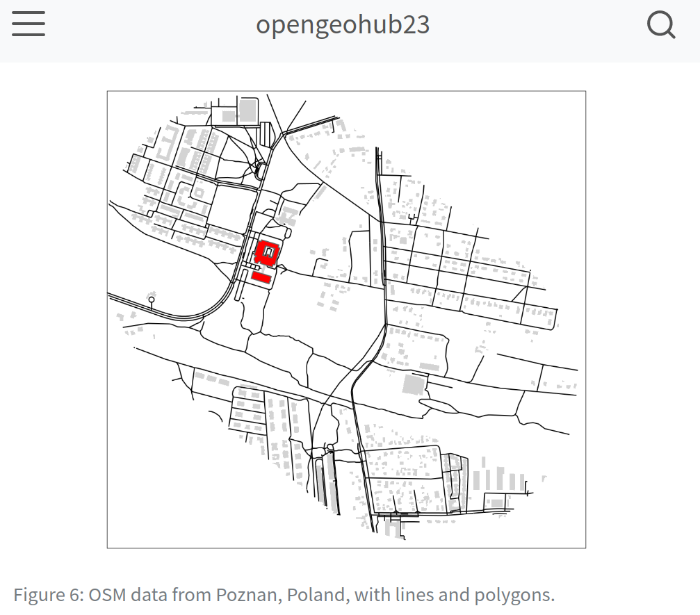Click the gray building at top of map

(248, 110)
